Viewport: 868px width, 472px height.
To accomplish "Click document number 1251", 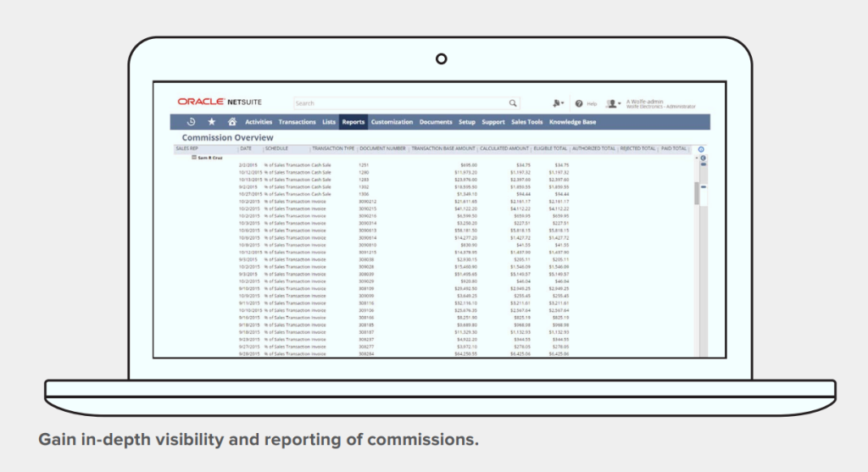I will click(364, 165).
